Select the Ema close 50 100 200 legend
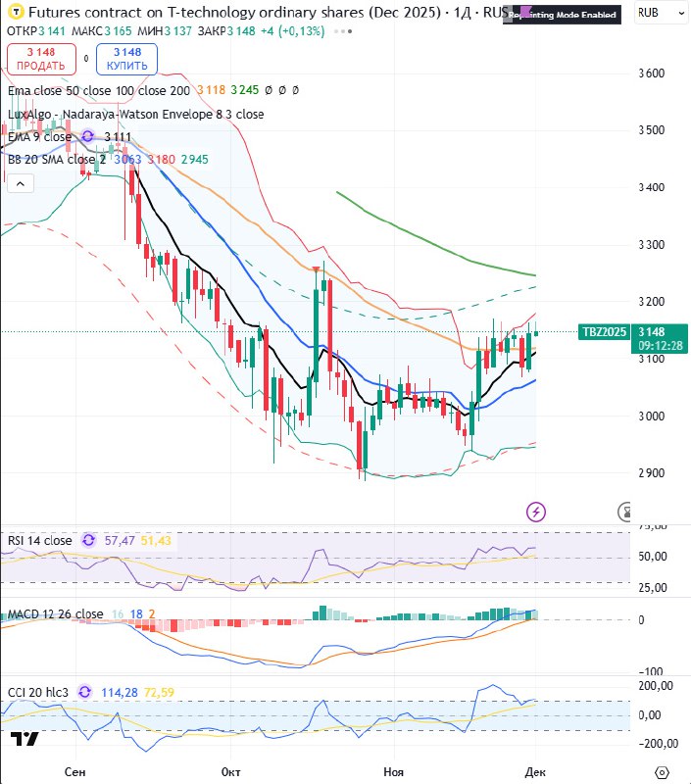The width and height of the screenshot is (691, 784). coord(98,90)
